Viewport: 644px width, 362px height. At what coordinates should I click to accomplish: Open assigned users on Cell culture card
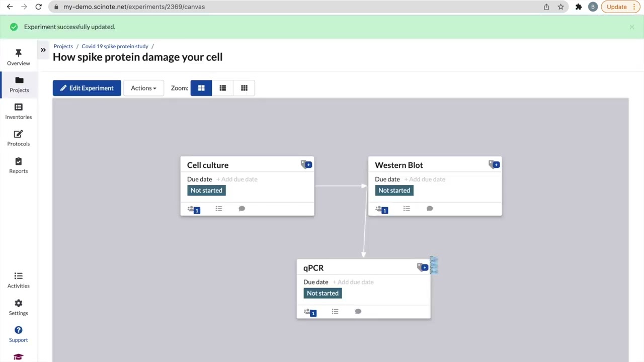click(194, 209)
